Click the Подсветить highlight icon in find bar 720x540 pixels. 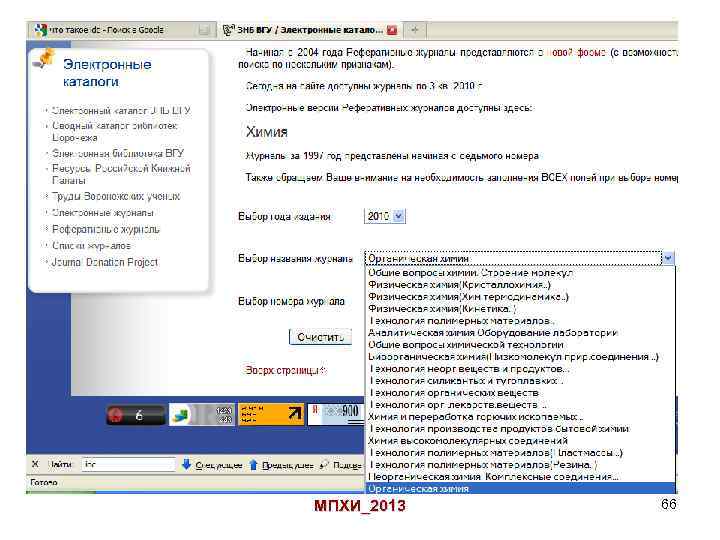pyautogui.click(x=325, y=465)
